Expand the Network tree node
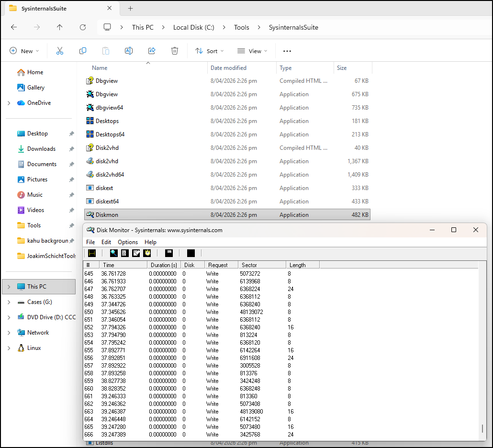 point(9,333)
